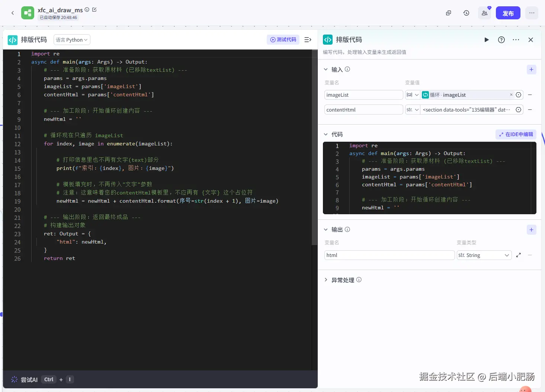
Task: Edit the html output variable name field
Action: [389, 255]
